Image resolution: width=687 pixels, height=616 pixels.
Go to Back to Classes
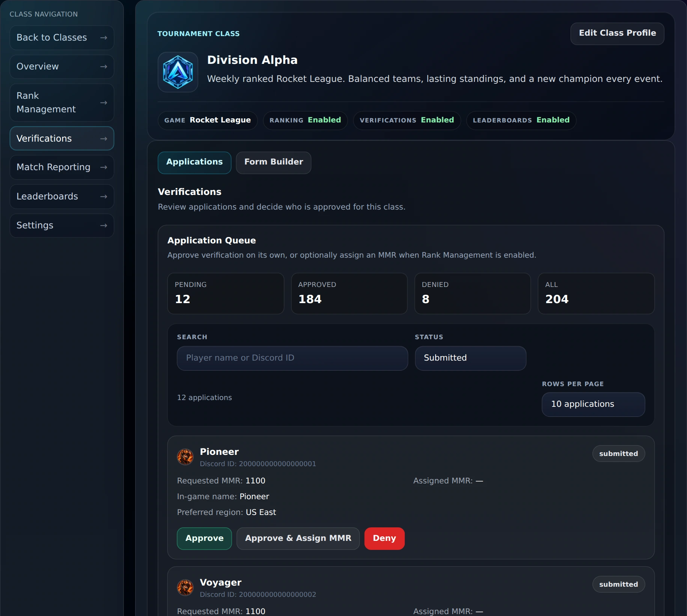pyautogui.click(x=62, y=38)
